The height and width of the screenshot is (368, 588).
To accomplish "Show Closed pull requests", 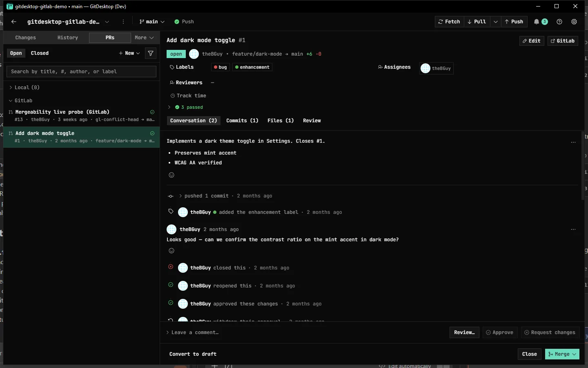I will (x=40, y=53).
